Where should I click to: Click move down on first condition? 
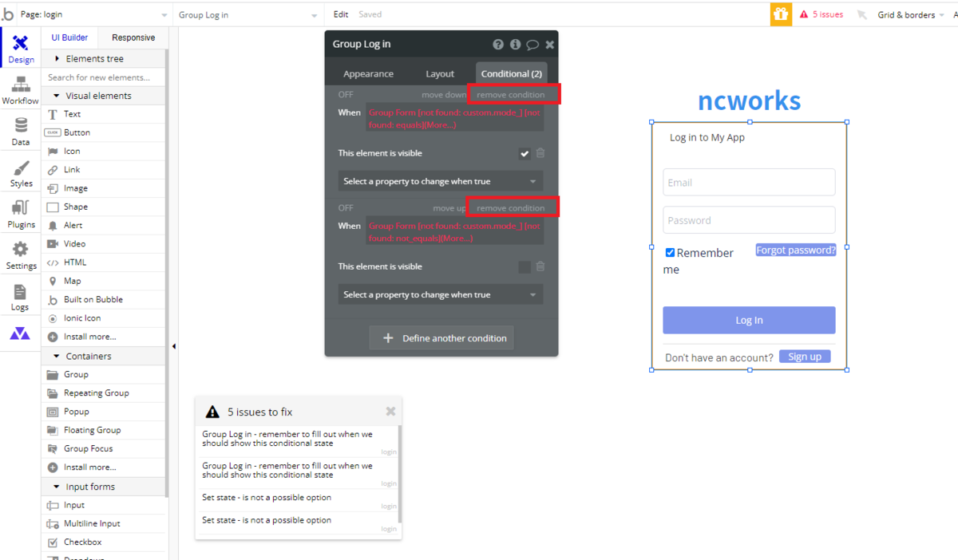point(444,95)
